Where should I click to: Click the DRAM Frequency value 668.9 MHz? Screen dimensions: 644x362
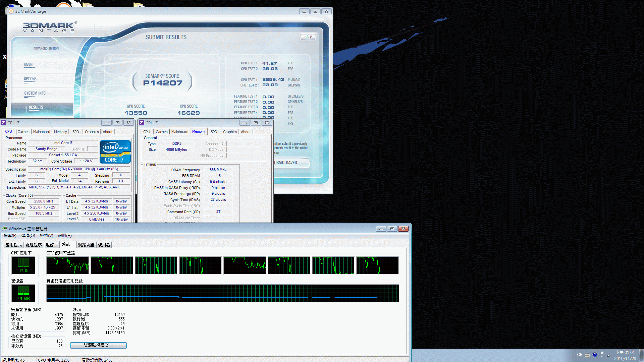(218, 170)
